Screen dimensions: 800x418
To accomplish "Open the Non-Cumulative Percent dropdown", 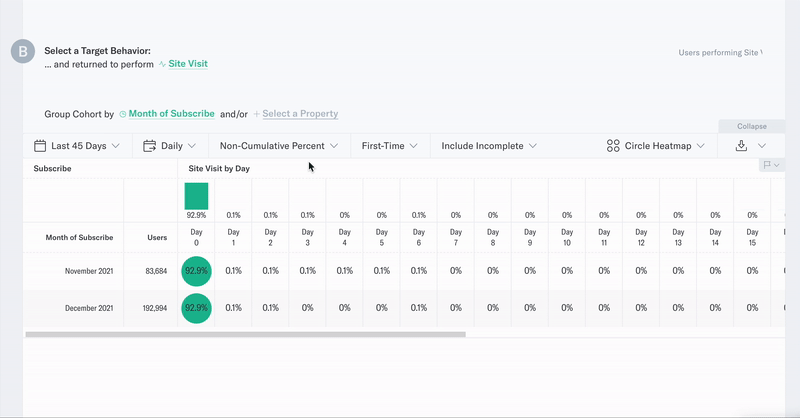I will (279, 146).
